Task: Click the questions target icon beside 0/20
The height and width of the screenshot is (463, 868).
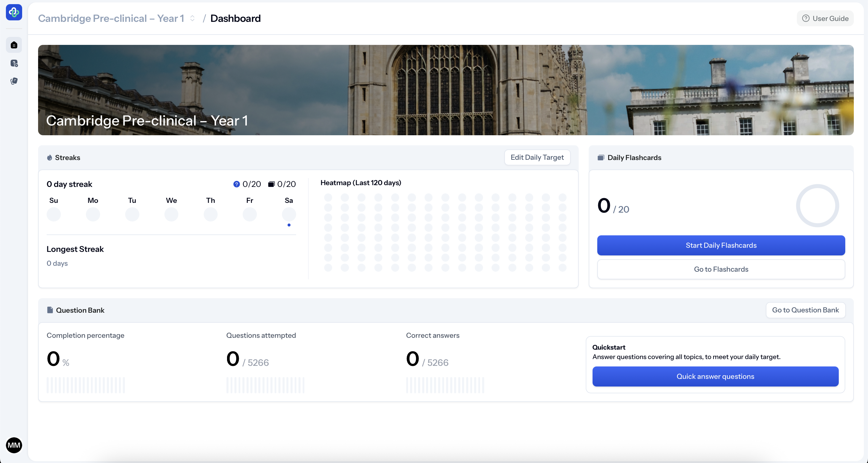Action: pos(236,184)
